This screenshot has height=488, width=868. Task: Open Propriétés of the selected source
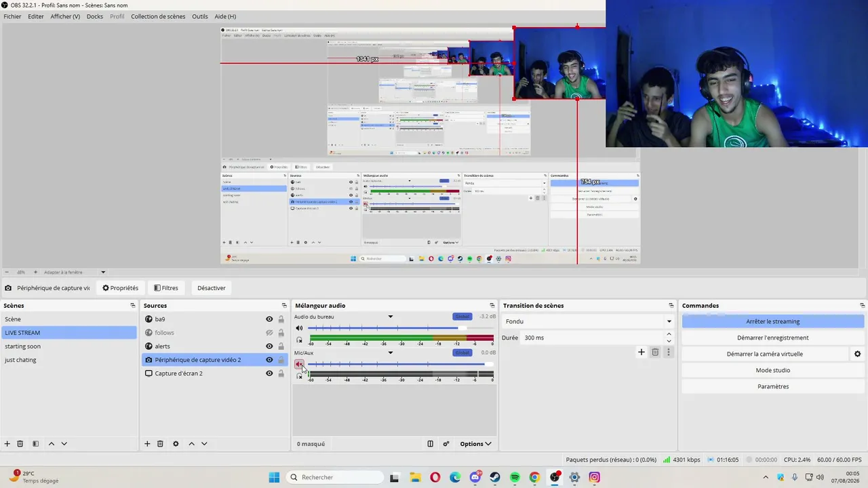pyautogui.click(x=121, y=288)
